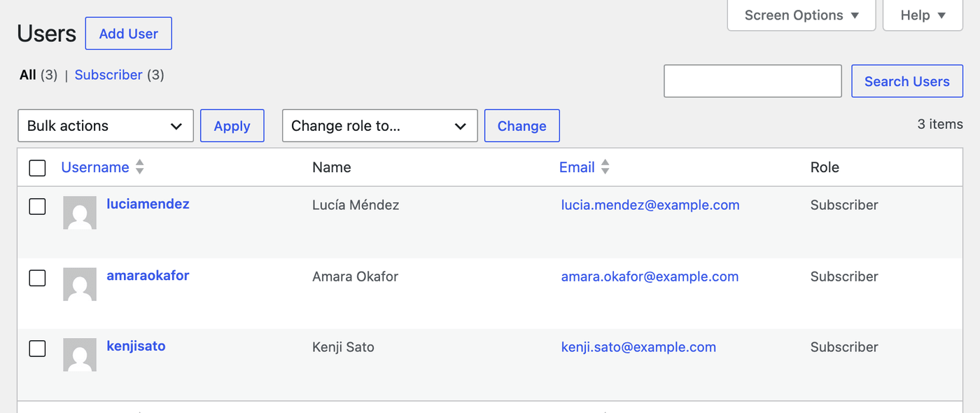Click the Username sort arrows icon

click(x=140, y=167)
